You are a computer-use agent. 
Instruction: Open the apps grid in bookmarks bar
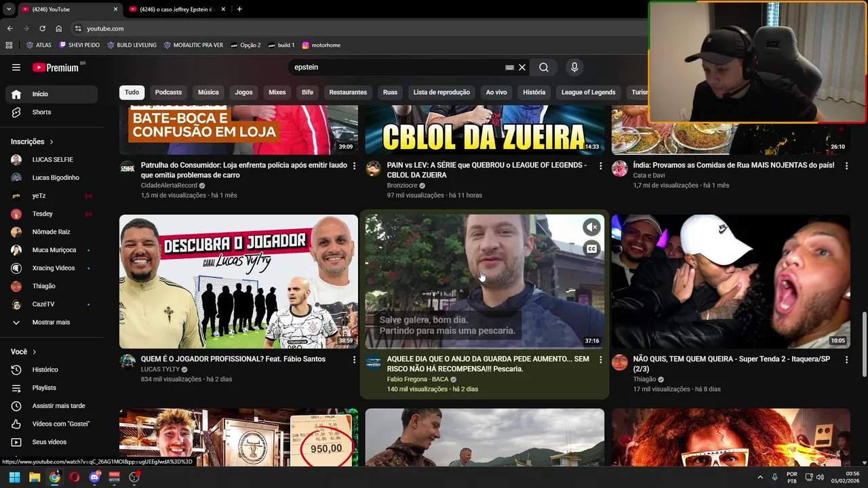9,45
